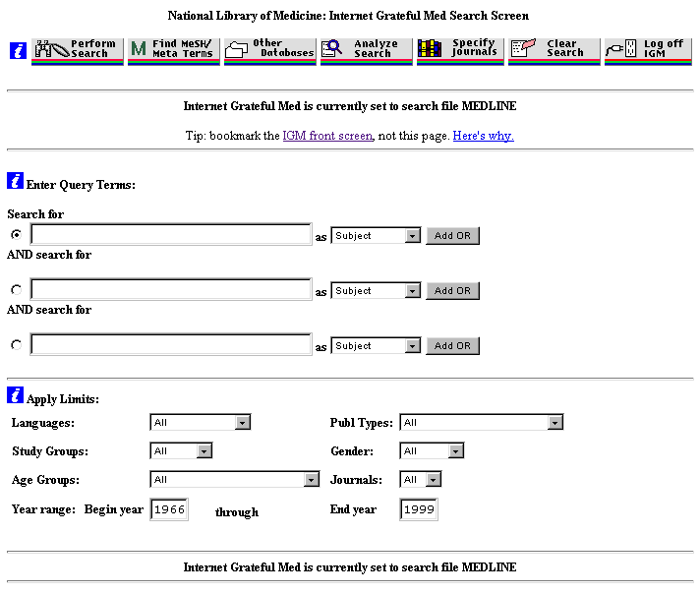Image resolution: width=700 pixels, height=594 pixels.
Task: Focus the third AND search for field
Action: click(171, 344)
